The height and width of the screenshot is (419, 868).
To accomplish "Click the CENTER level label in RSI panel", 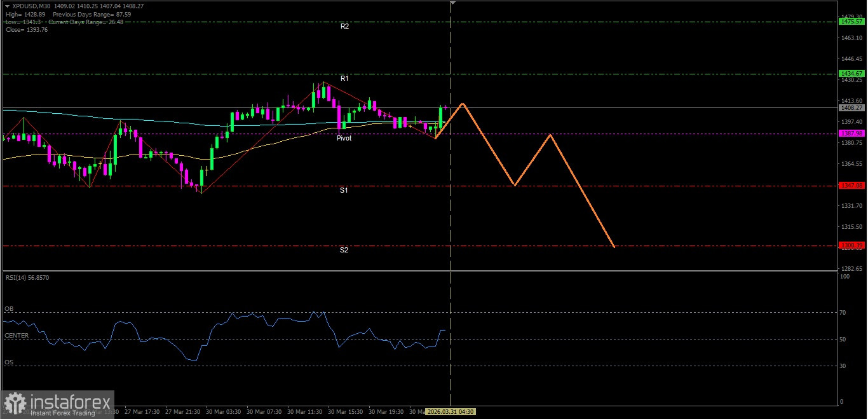I will coord(17,336).
